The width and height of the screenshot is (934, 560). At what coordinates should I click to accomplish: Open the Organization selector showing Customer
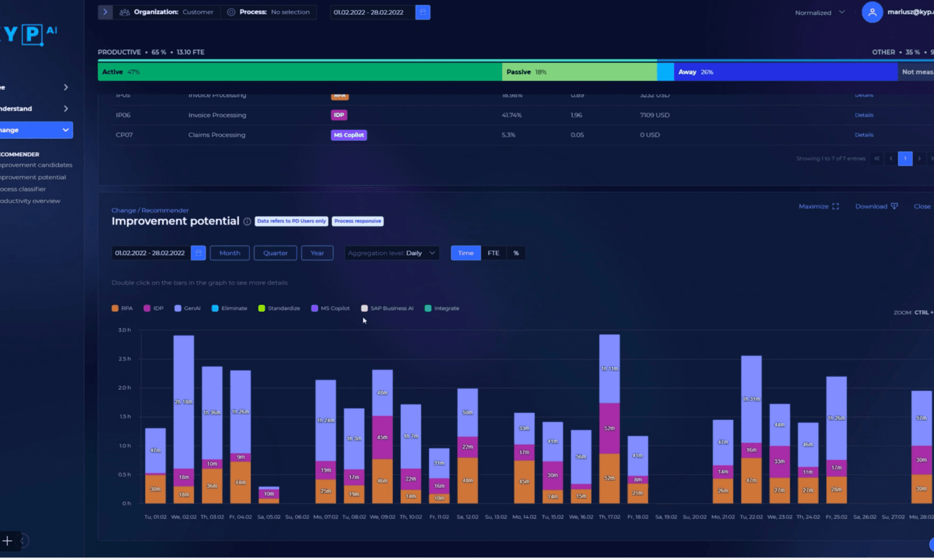click(197, 12)
